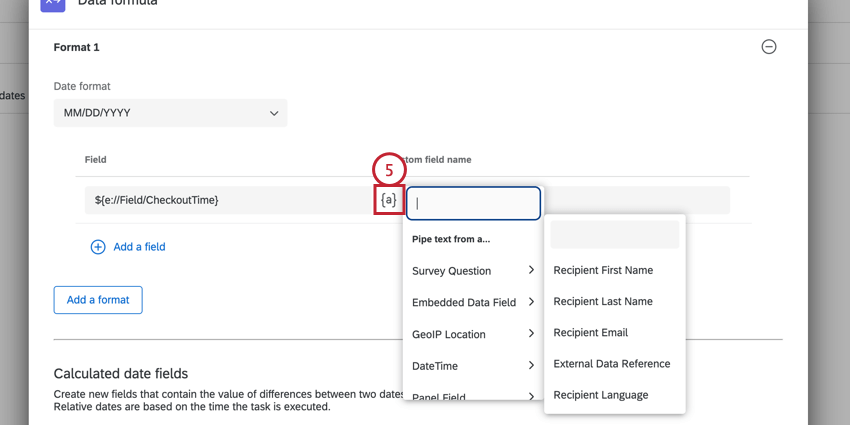This screenshot has width=850, height=425.
Task: Open the Panel Field submenu
Action: (x=473, y=396)
